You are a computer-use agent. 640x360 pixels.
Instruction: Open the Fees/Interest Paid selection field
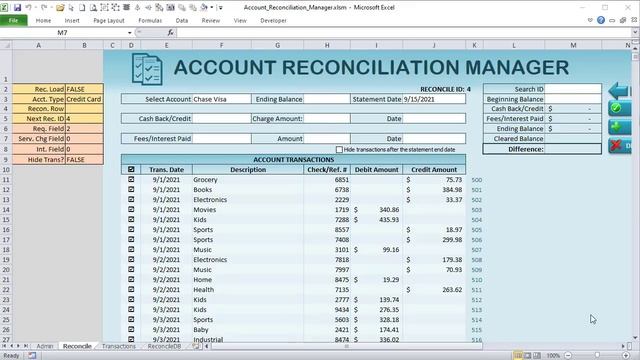point(222,139)
